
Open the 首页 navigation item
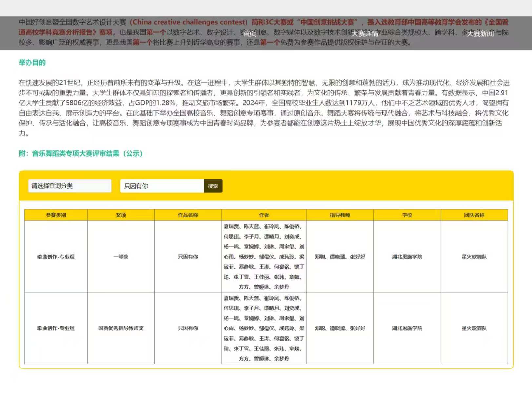[249, 33]
